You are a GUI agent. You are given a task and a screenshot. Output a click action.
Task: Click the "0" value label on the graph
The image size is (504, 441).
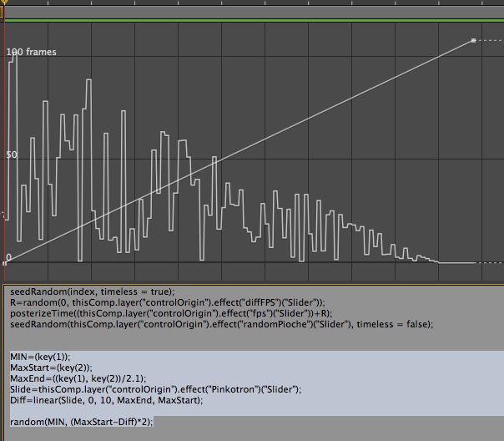8,257
